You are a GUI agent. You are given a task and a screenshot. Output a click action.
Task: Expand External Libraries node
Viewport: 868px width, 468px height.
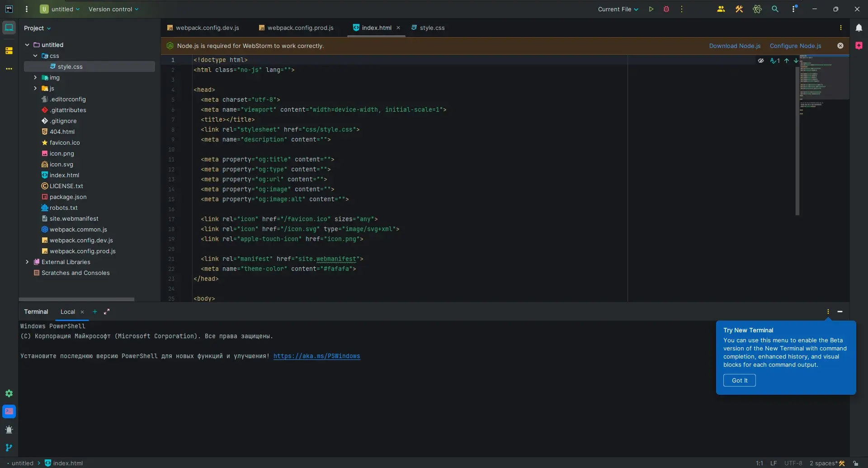click(27, 262)
